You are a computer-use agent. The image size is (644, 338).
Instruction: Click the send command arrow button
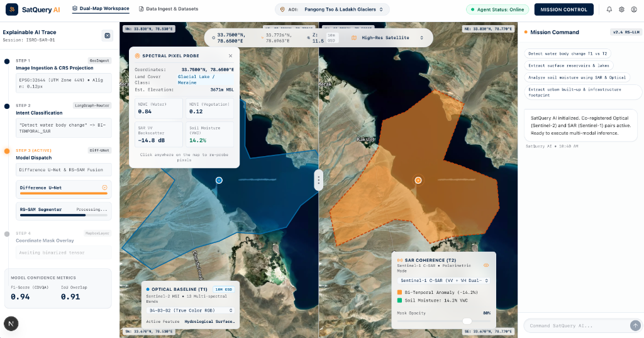point(635,325)
